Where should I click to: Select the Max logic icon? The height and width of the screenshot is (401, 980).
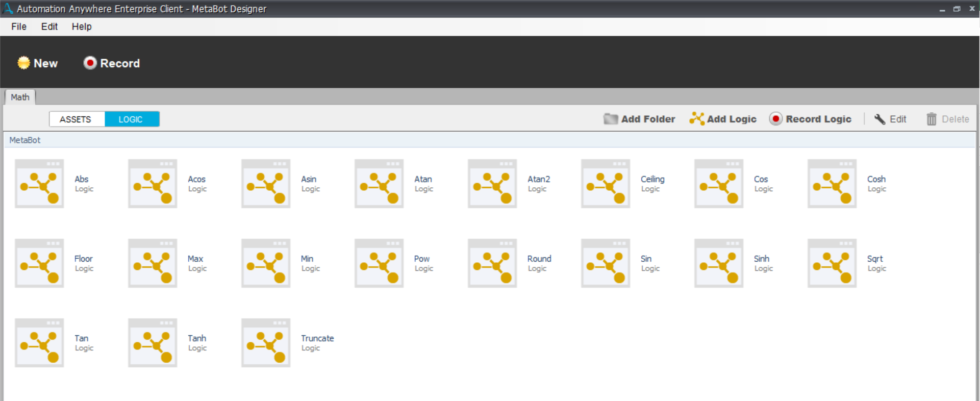153,263
